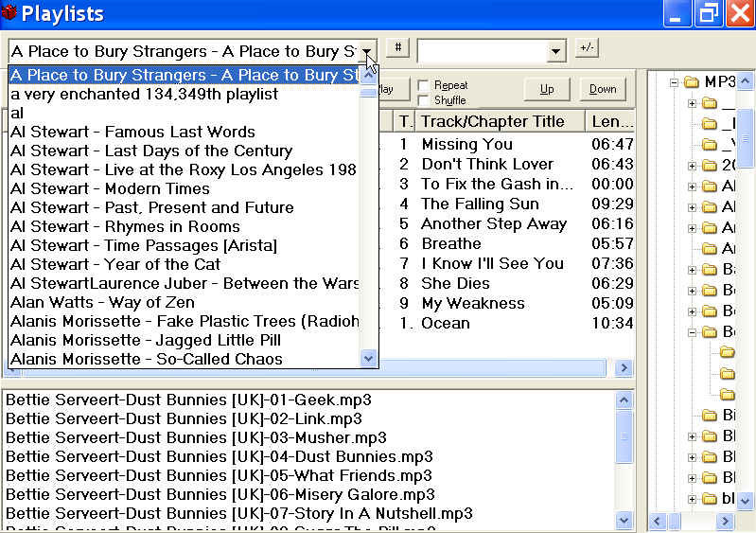The height and width of the screenshot is (533, 756).
Task: Collapse the expanded Be folder with subfolders
Action: [692, 332]
